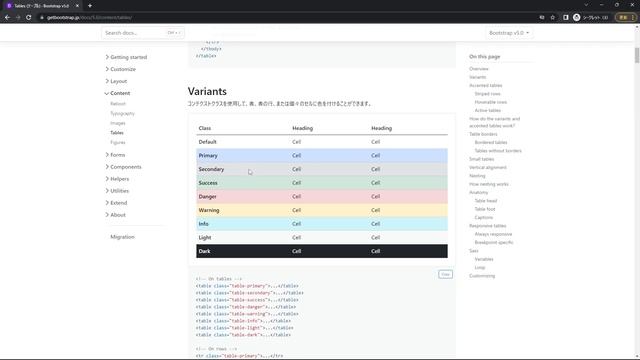Jump to Breakpoint specific section

pos(494,242)
